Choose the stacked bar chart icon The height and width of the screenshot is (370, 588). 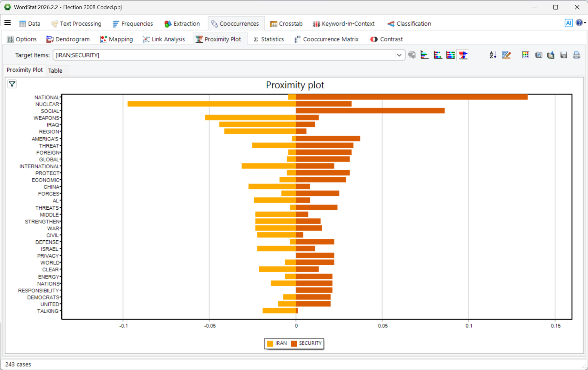coord(437,55)
